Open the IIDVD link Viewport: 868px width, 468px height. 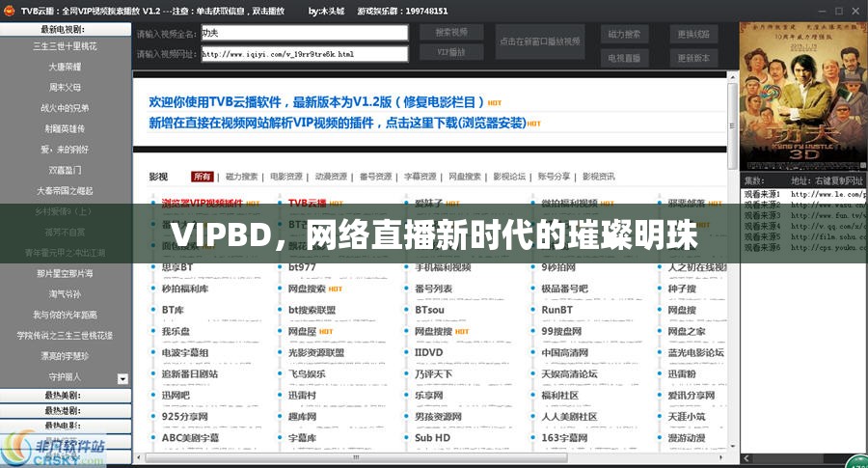[428, 352]
